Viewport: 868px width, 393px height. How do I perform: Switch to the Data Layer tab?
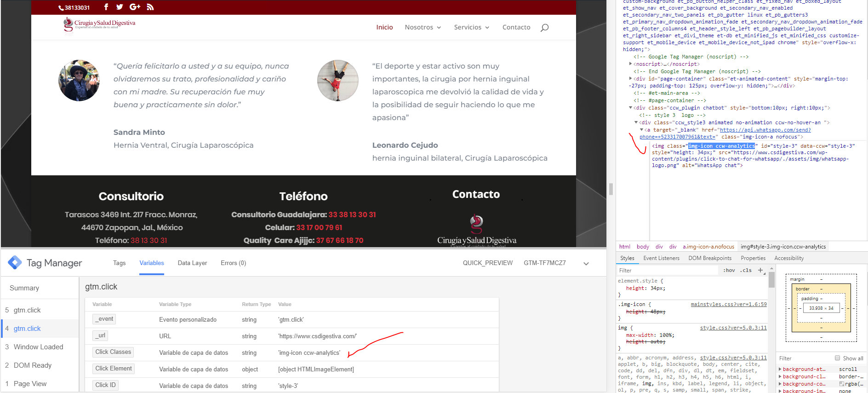192,263
